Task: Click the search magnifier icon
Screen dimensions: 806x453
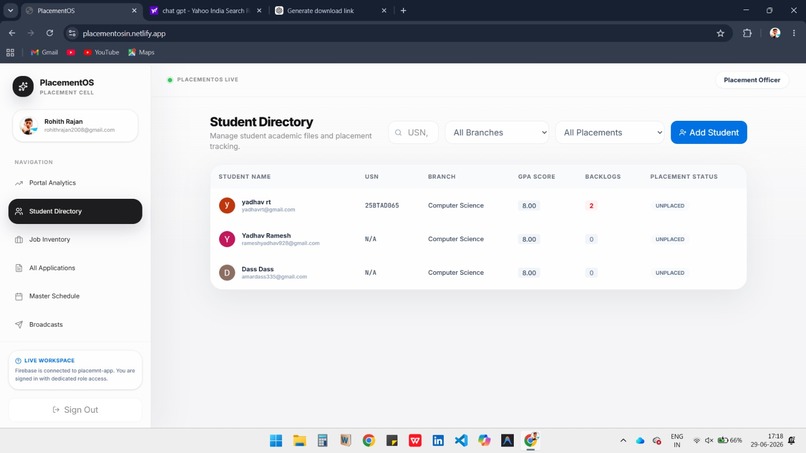Action: (398, 133)
